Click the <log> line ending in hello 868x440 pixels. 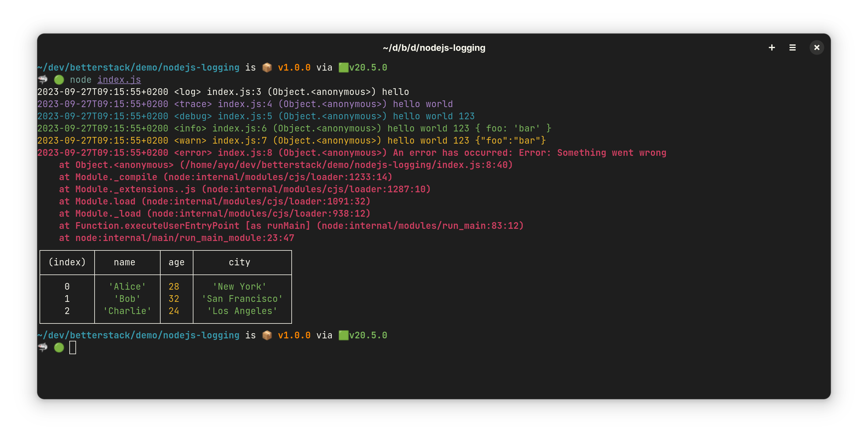[223, 92]
